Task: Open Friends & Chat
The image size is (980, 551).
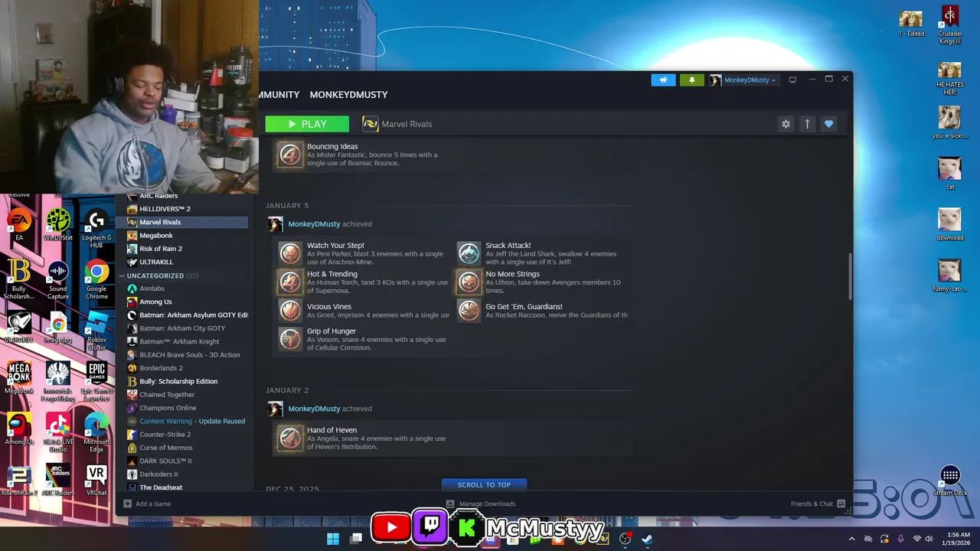Action: coord(818,504)
